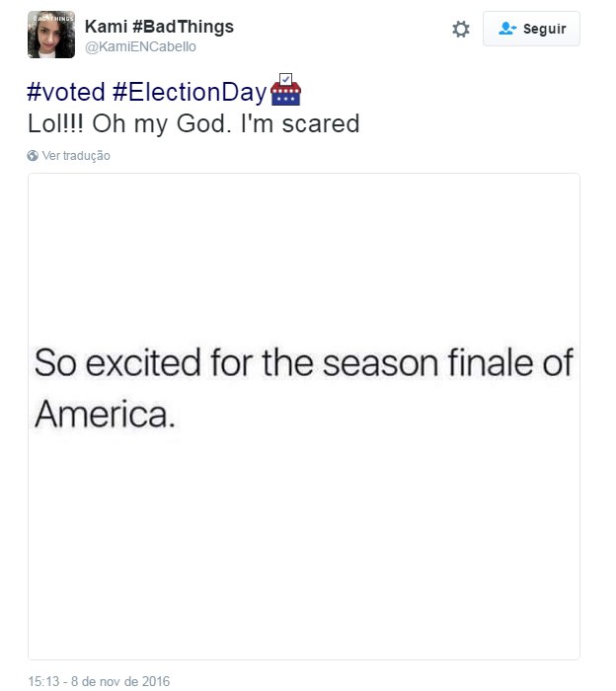Click the person-plus icon in Seguir
Viewport: 616px width, 691px height.
507,29
